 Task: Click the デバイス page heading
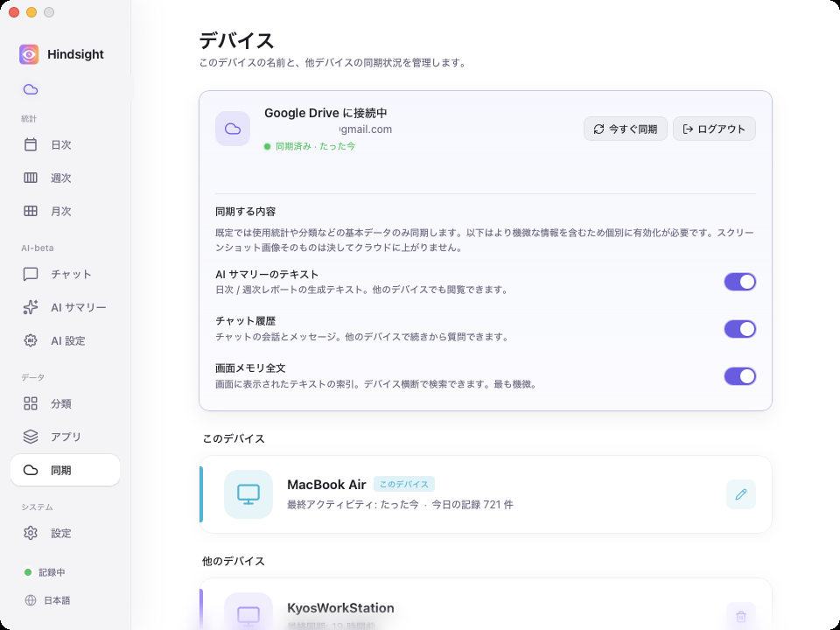coord(236,41)
